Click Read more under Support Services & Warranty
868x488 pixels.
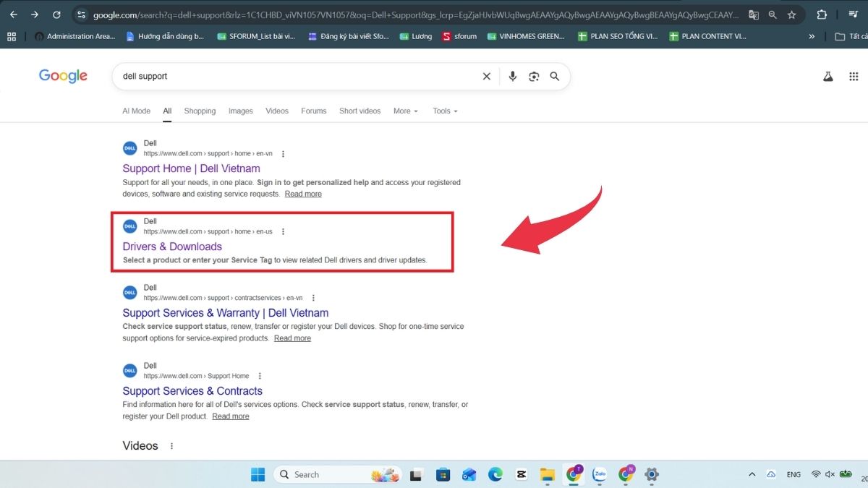pyautogui.click(x=292, y=338)
